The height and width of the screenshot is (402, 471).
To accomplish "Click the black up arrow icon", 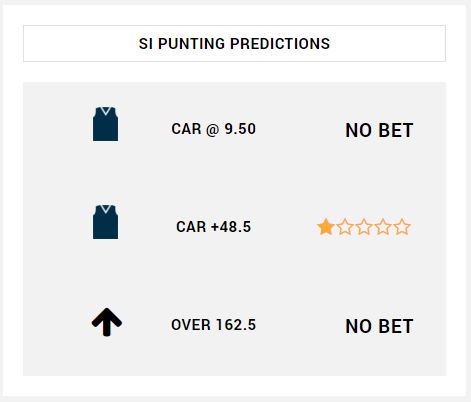I will pos(107,322).
